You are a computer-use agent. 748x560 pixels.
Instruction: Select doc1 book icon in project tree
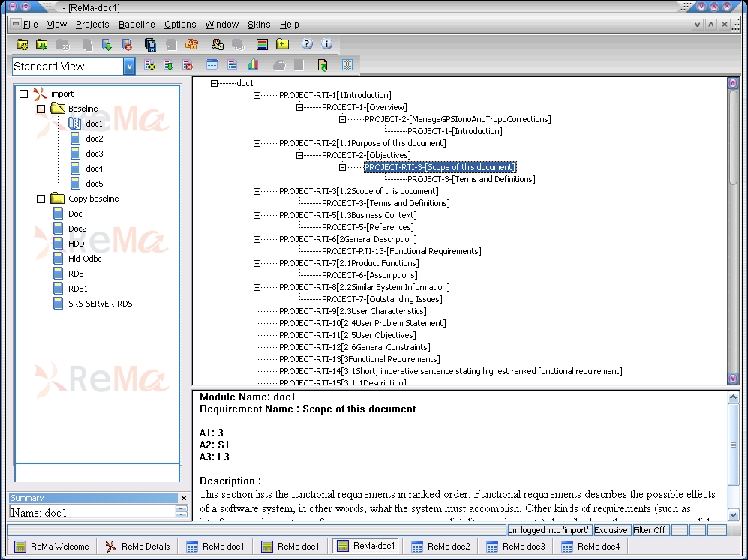click(x=75, y=124)
